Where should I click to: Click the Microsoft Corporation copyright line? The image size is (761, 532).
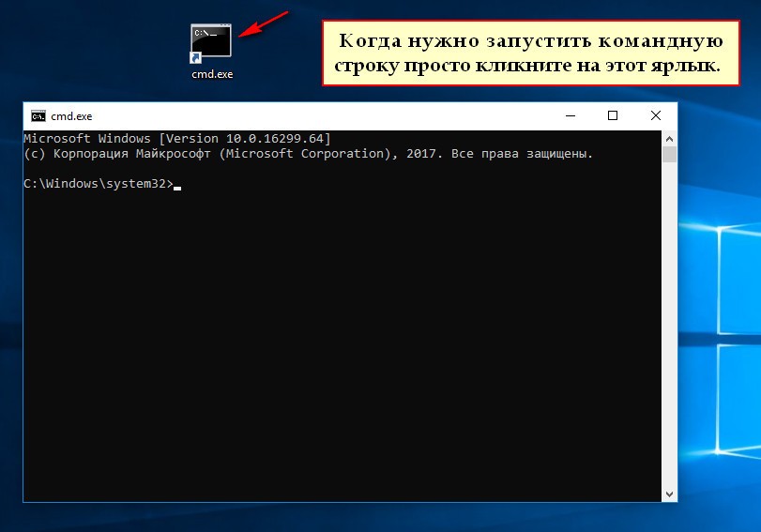pos(308,154)
